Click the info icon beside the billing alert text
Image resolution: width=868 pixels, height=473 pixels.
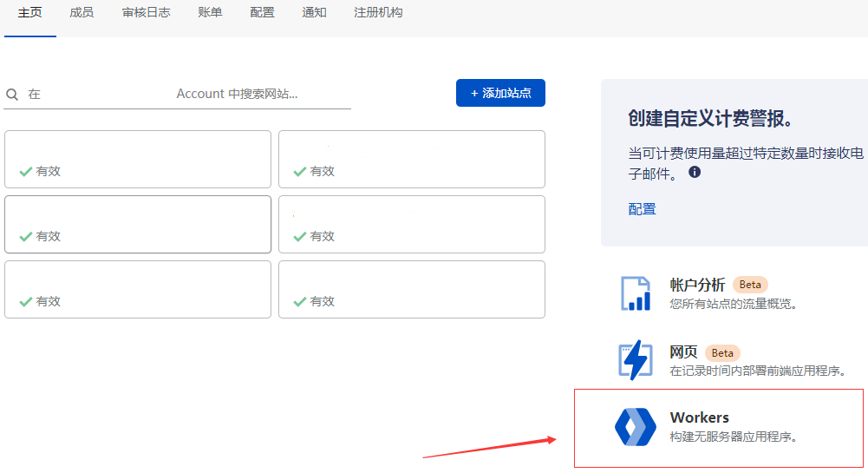(695, 173)
